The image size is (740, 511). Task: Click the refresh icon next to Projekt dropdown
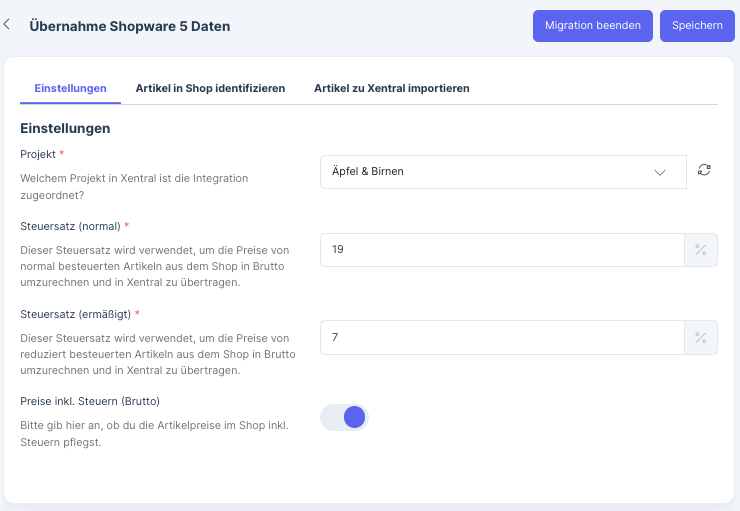tap(704, 171)
